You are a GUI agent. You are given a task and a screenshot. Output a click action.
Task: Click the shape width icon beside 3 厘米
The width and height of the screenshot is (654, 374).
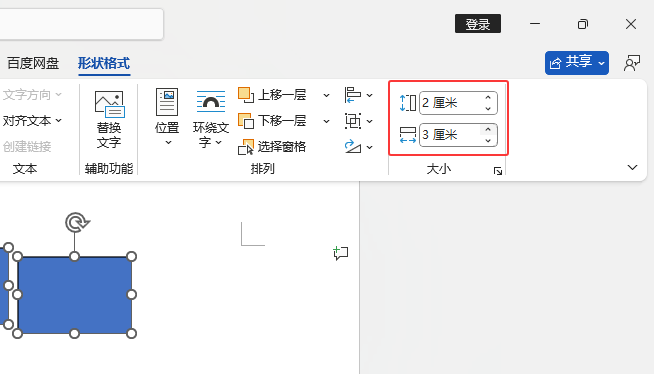tap(407, 135)
